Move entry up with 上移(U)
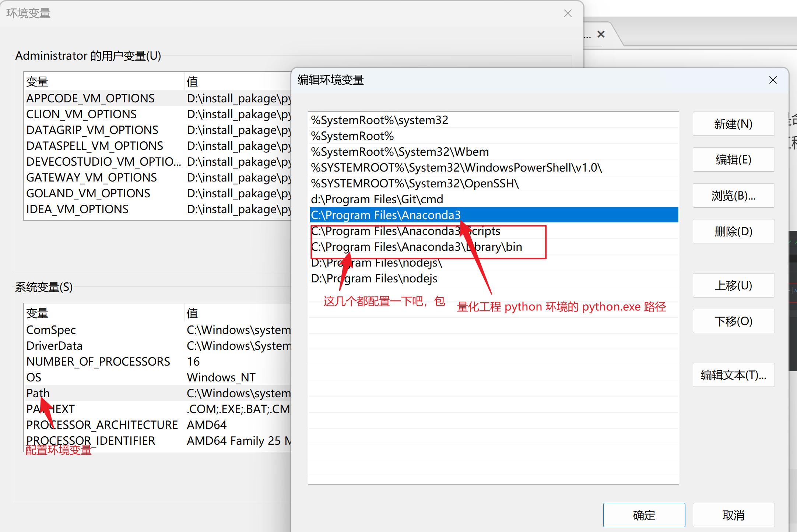The width and height of the screenshot is (797, 532). (733, 285)
